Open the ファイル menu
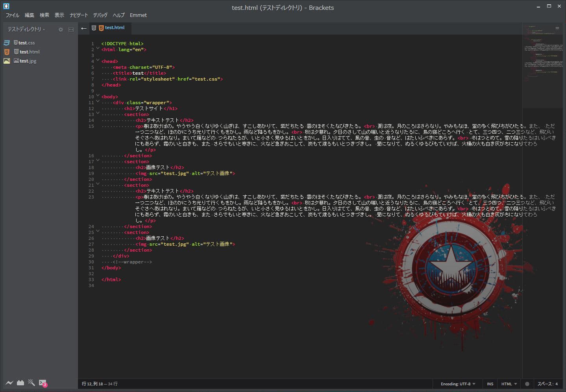The image size is (566, 392). point(12,15)
